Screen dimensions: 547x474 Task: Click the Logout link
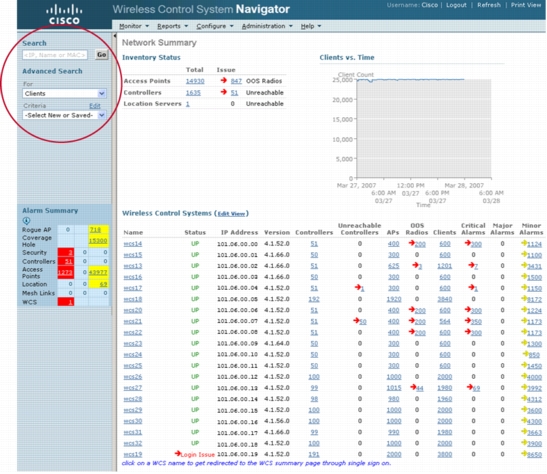(x=456, y=5)
